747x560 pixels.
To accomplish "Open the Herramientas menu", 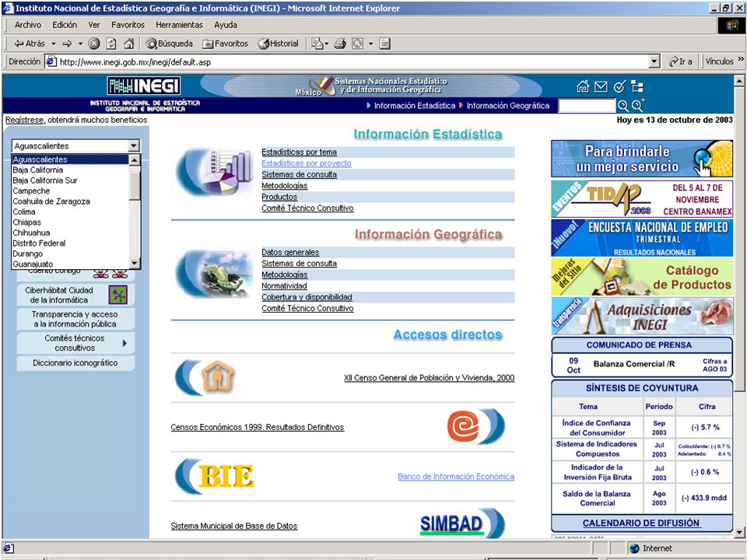I will [179, 25].
